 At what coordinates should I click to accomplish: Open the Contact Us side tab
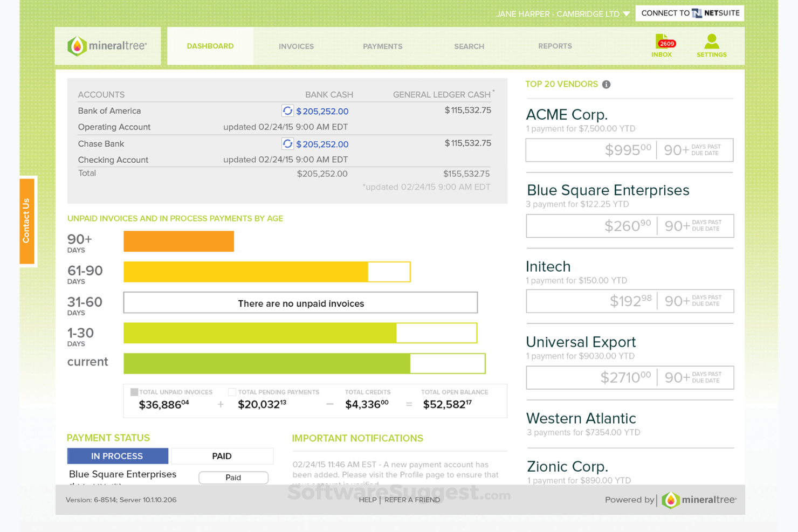click(x=26, y=220)
